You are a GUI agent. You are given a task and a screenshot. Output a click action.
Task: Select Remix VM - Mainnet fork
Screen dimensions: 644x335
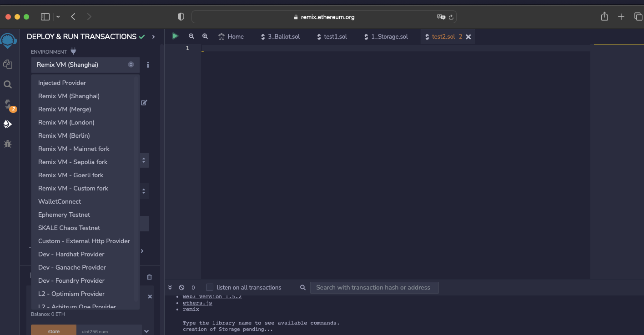click(85, 149)
